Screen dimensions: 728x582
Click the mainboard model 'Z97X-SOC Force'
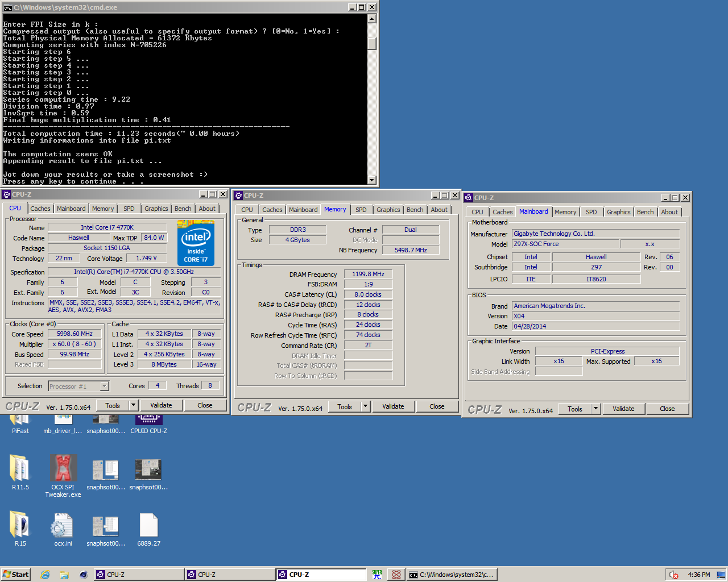[x=565, y=244]
